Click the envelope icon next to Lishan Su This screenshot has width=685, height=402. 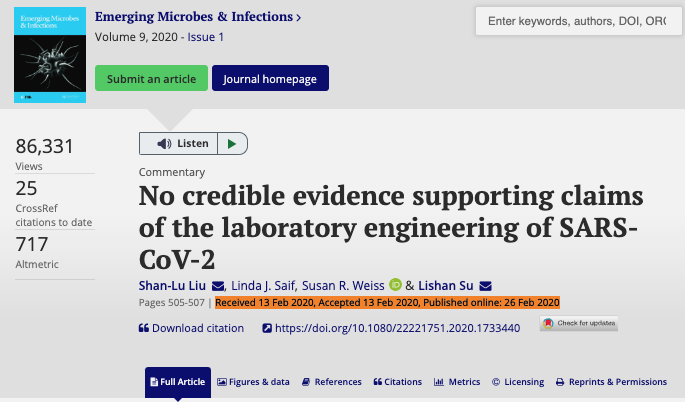485,285
